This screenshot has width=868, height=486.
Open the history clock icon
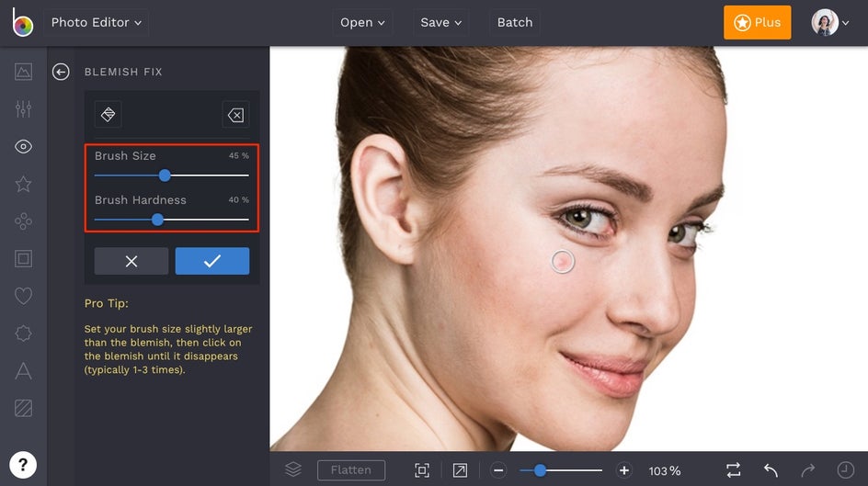(845, 470)
